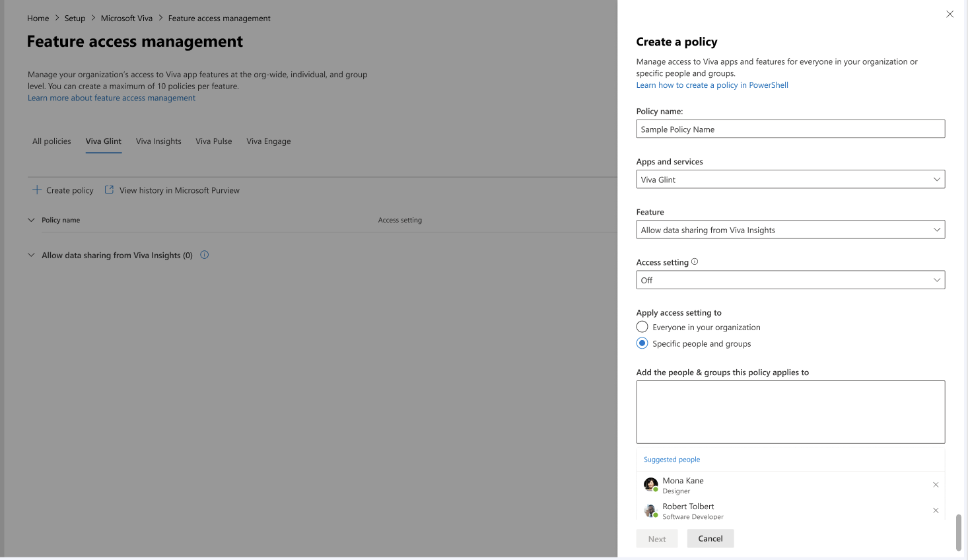Go to Setup in breadcrumb
The width and height of the screenshot is (968, 560).
(x=75, y=18)
